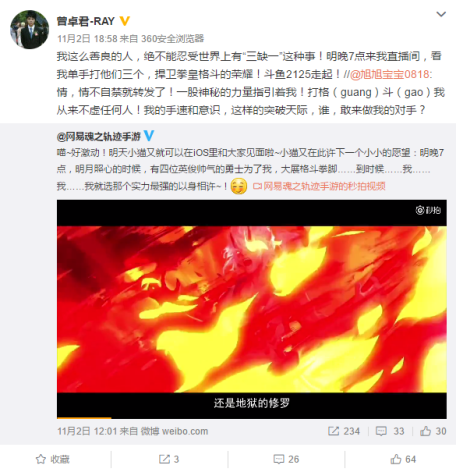Click the original post timestamp 11月2日 12:01

tap(90, 431)
